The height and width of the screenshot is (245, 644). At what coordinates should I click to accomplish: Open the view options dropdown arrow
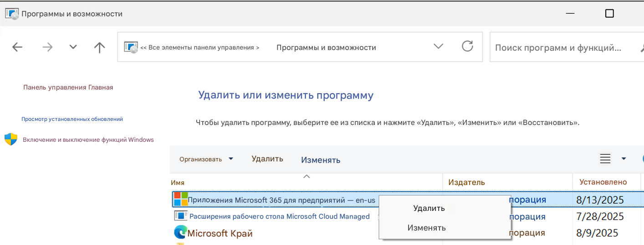pyautogui.click(x=624, y=159)
